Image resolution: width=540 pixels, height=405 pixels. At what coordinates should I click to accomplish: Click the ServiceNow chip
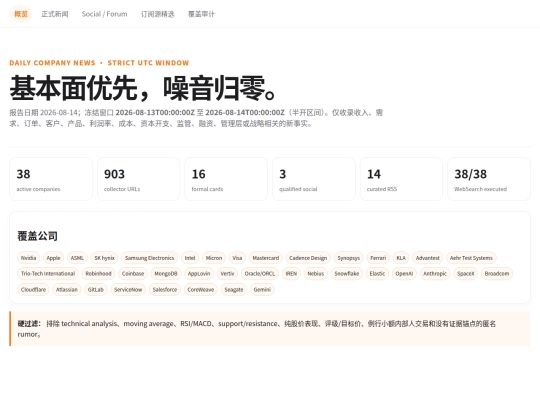(128, 290)
